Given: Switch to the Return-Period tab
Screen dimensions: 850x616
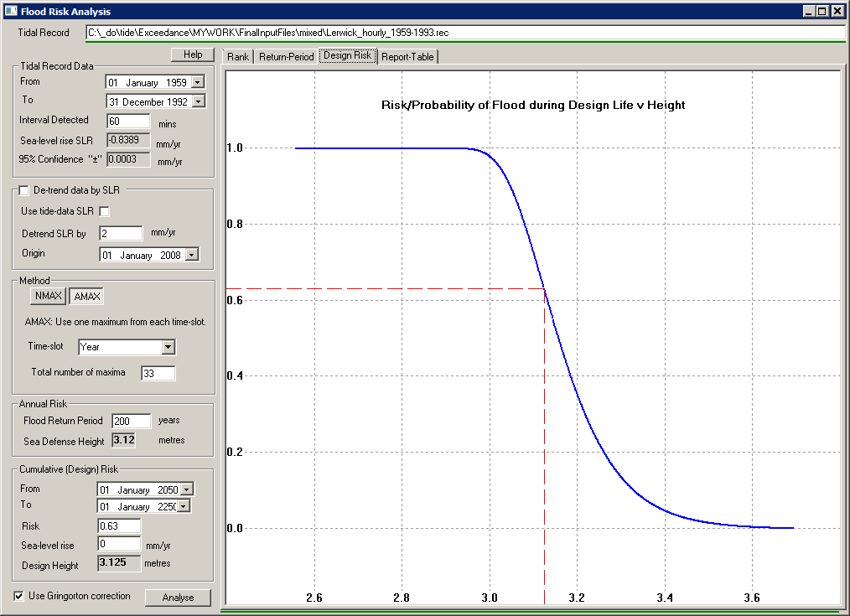Looking at the screenshot, I should point(286,57).
